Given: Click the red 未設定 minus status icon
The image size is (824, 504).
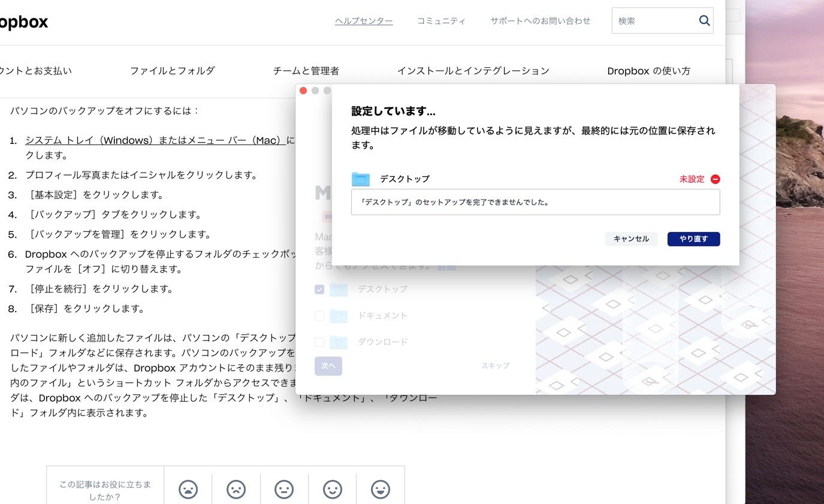Looking at the screenshot, I should [715, 179].
